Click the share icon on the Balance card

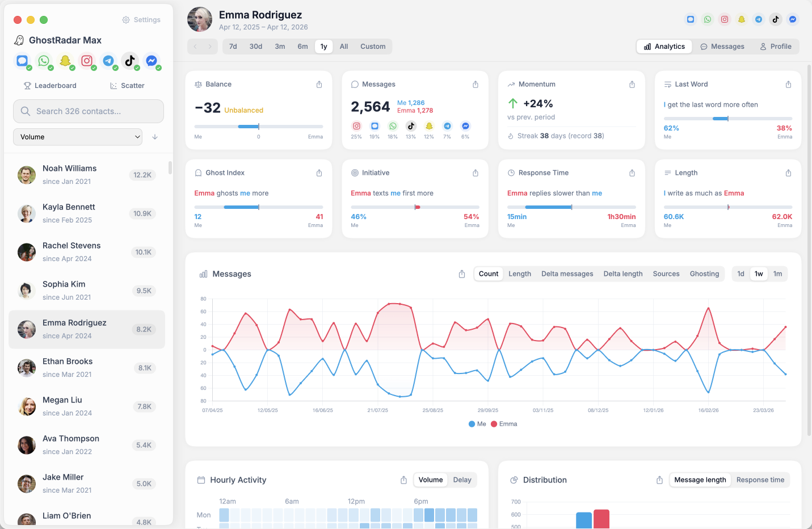(x=319, y=84)
